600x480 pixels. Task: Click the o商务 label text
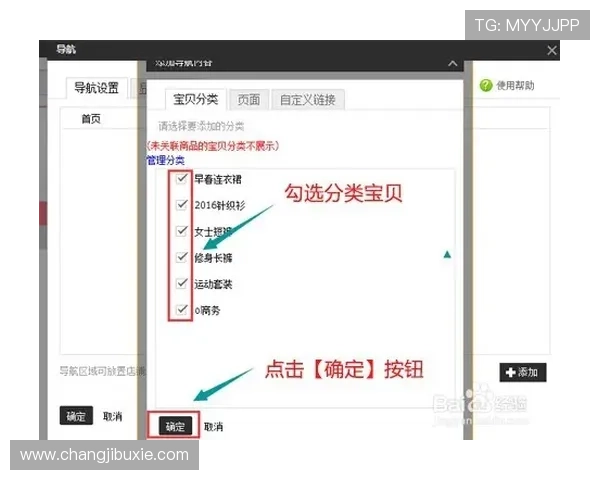(207, 310)
